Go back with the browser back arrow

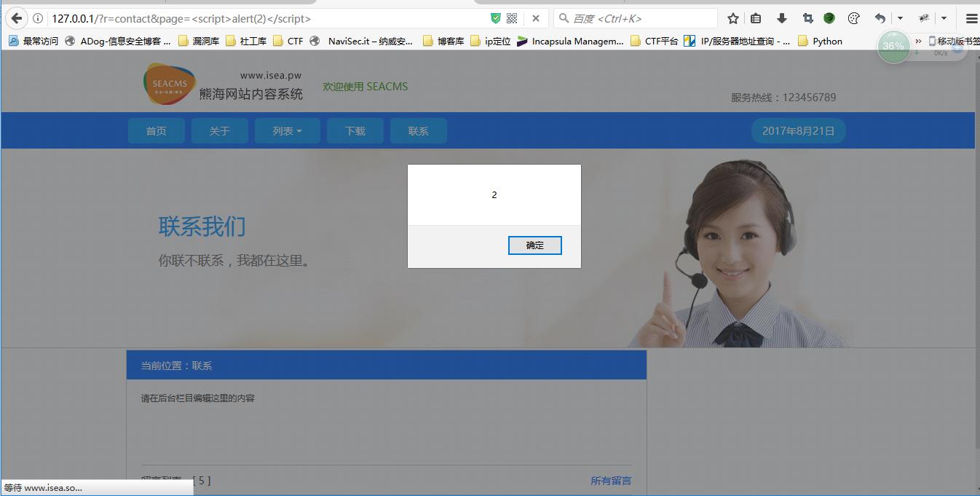click(16, 18)
